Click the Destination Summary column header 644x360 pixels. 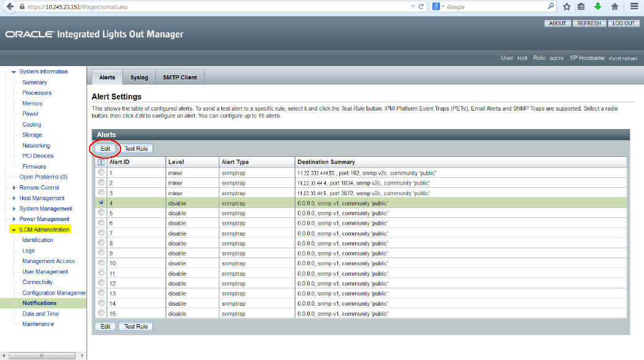click(x=461, y=162)
